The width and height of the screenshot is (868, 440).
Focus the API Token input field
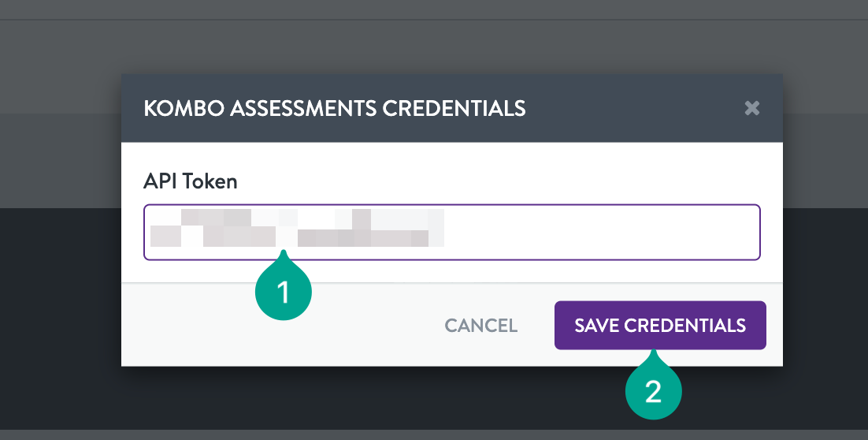tap(451, 232)
